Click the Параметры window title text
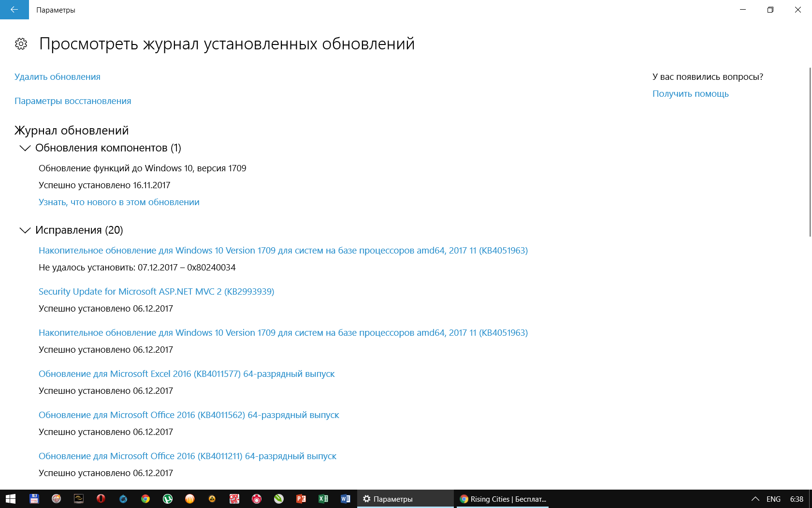The width and height of the screenshot is (812, 508). (x=56, y=10)
